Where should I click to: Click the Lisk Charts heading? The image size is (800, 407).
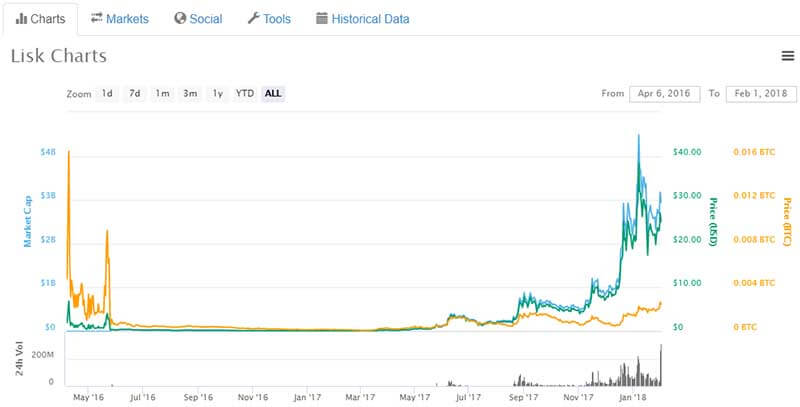point(59,56)
